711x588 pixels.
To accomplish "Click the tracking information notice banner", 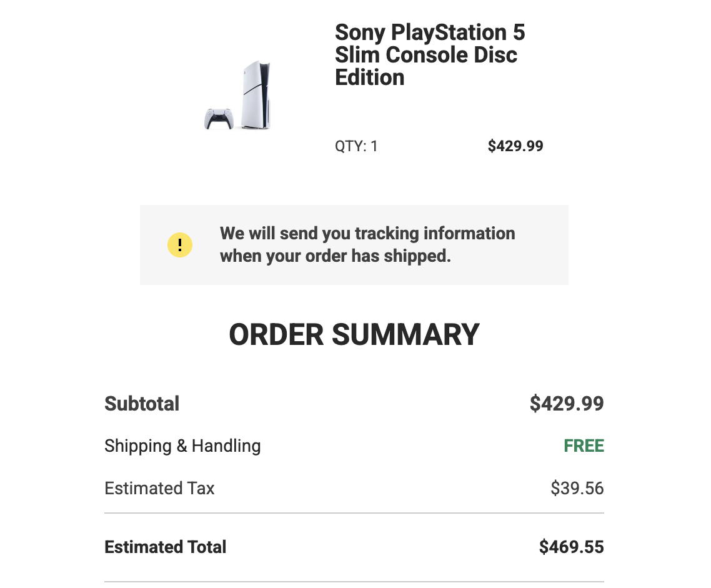I will [354, 245].
